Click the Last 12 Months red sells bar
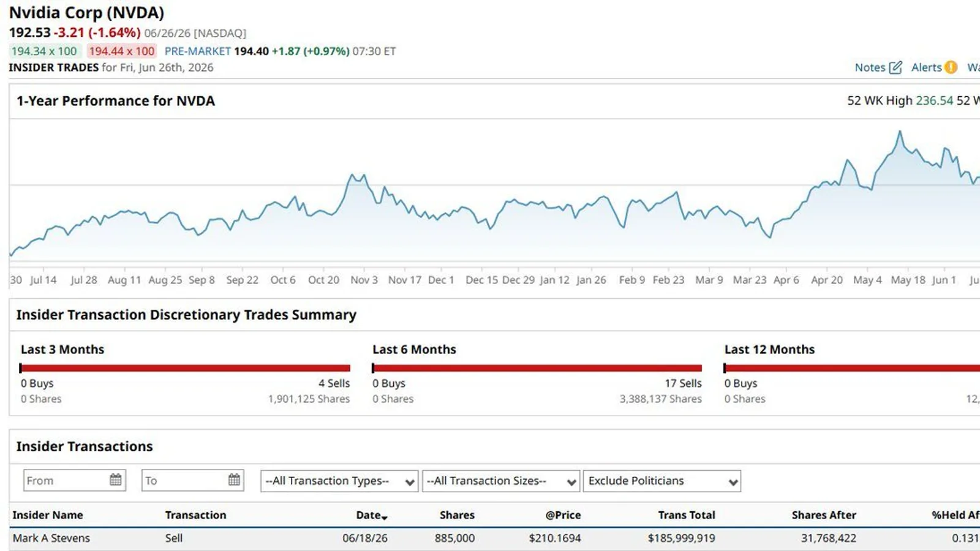The width and height of the screenshot is (980, 551). tap(851, 368)
